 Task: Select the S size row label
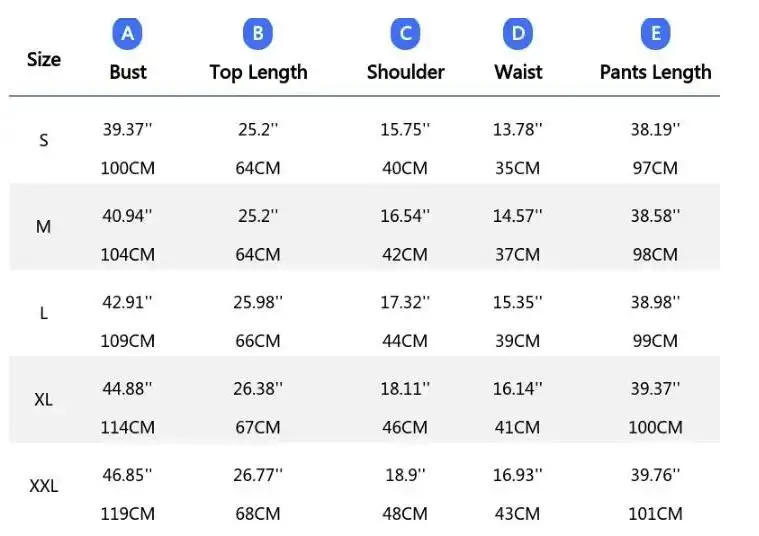coord(44,141)
